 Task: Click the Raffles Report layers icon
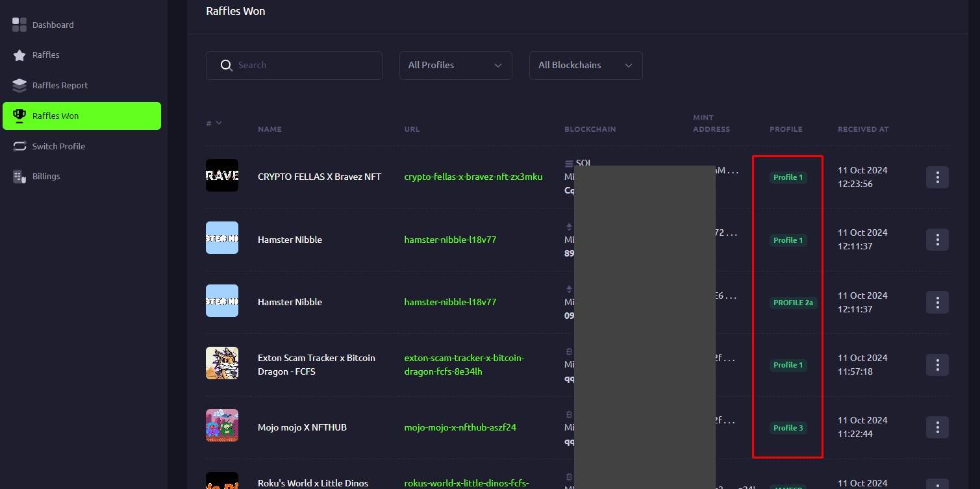coord(19,85)
